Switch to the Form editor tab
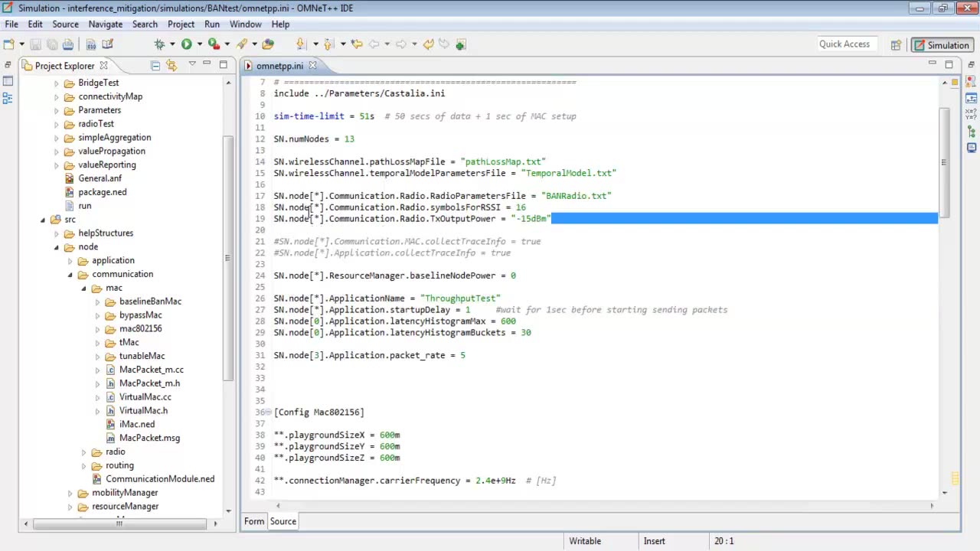Image resolution: width=980 pixels, height=551 pixels. point(253,521)
